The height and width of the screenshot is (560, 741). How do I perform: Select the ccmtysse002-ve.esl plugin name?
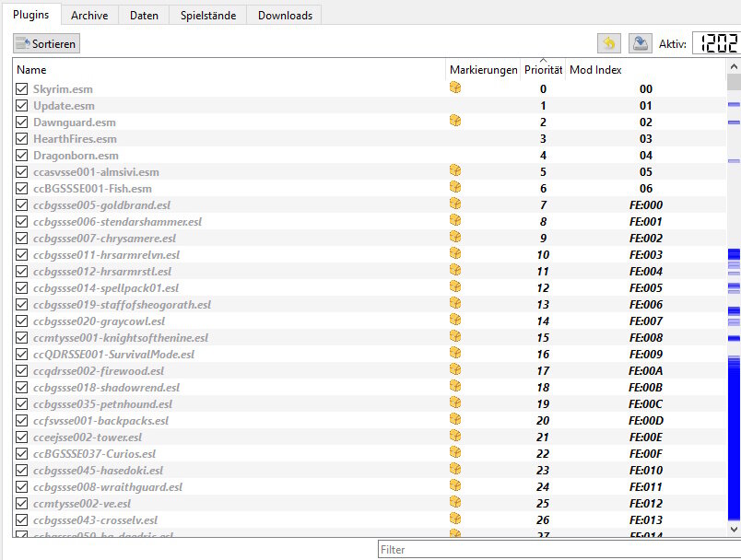pyautogui.click(x=82, y=503)
